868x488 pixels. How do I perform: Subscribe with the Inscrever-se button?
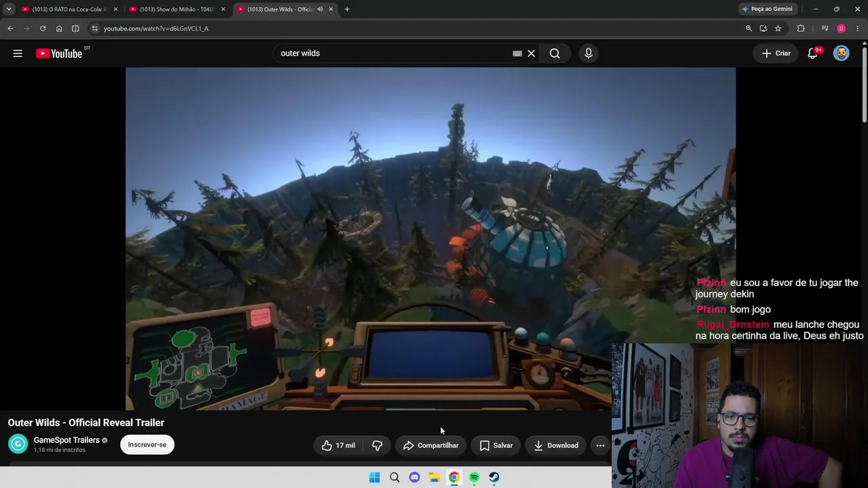(147, 445)
